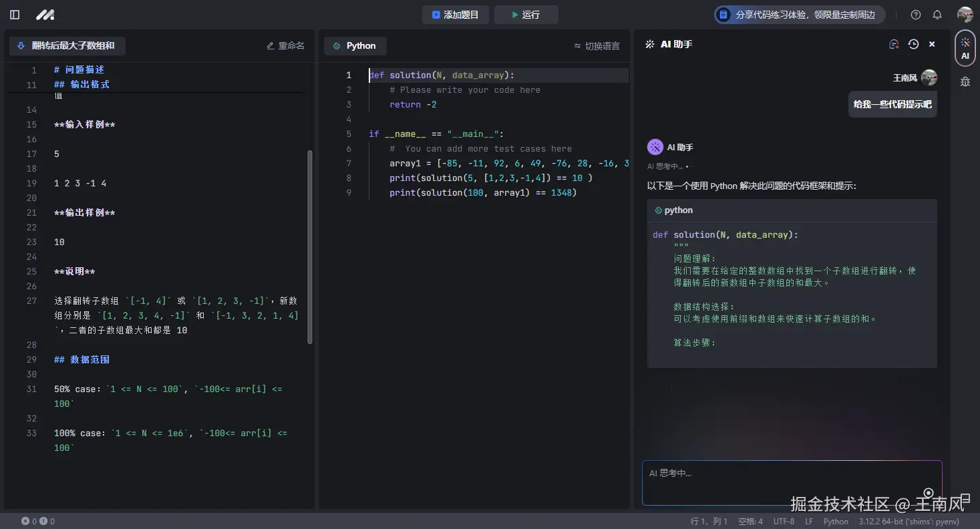Click the share experience promo banner
This screenshot has height=529, width=980.
tap(799, 15)
